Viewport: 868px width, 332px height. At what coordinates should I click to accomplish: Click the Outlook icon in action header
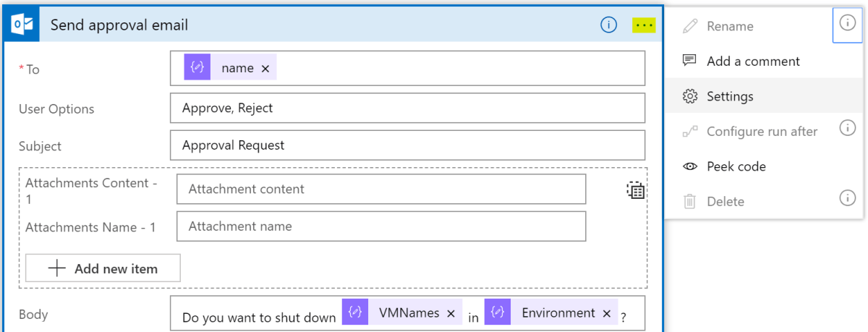(22, 25)
